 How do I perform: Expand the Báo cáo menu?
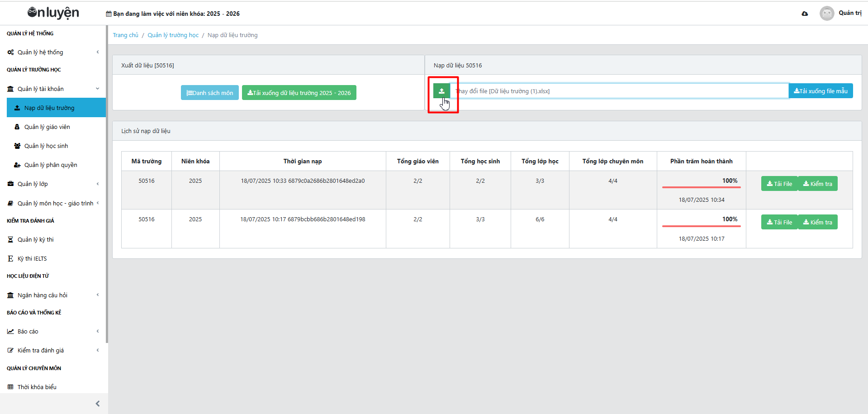(x=28, y=332)
